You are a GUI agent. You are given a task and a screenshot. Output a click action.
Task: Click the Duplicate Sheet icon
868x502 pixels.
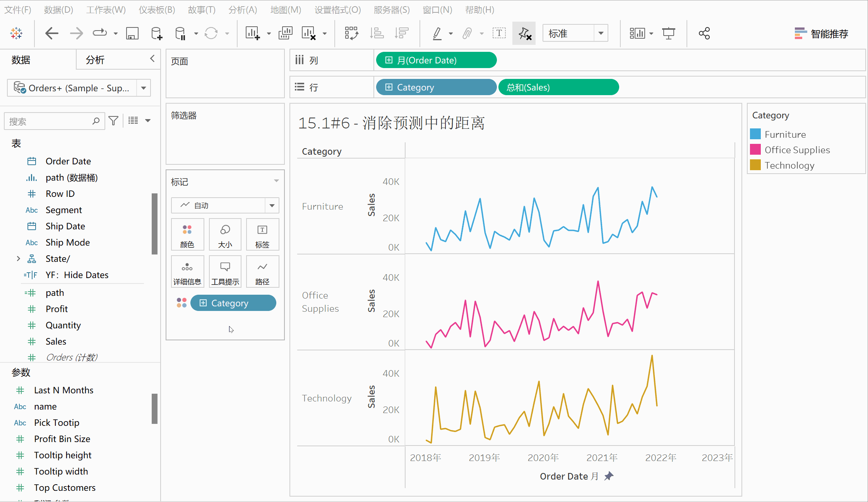coord(285,34)
